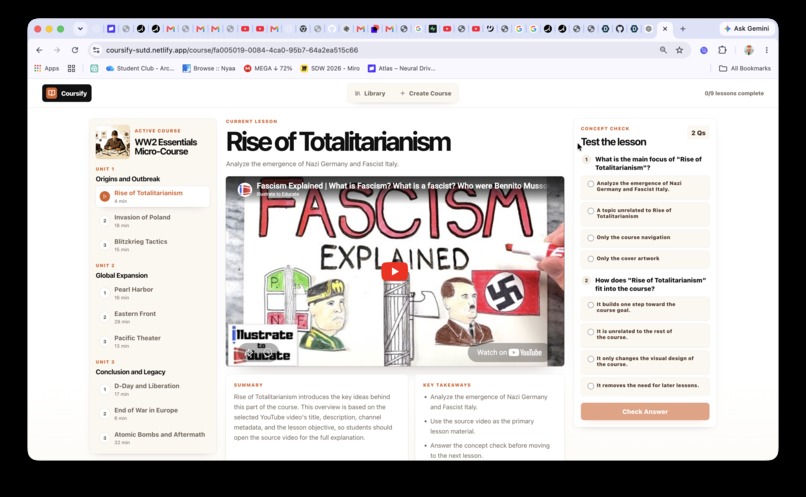
Task: Select answer 'It removes the need for later lessons'
Action: click(x=645, y=385)
